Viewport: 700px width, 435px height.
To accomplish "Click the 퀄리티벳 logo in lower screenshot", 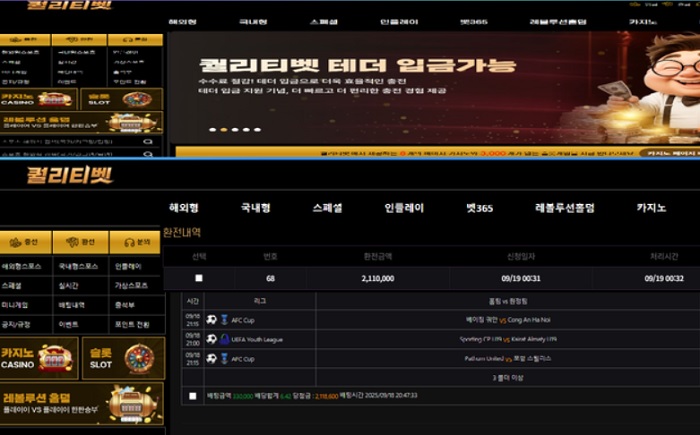I will point(70,175).
